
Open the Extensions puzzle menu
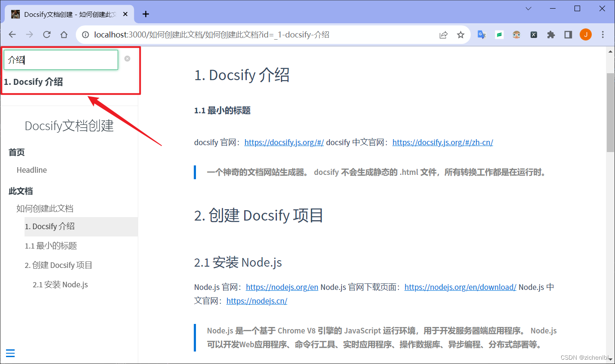coord(551,35)
